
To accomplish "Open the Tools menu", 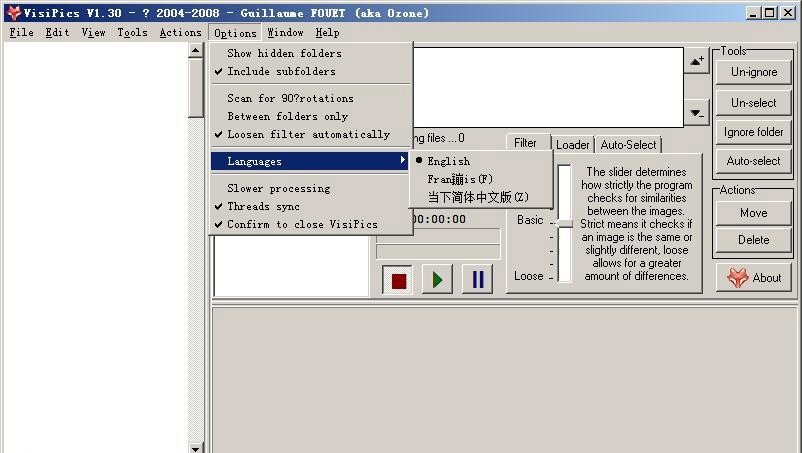I will 132,32.
